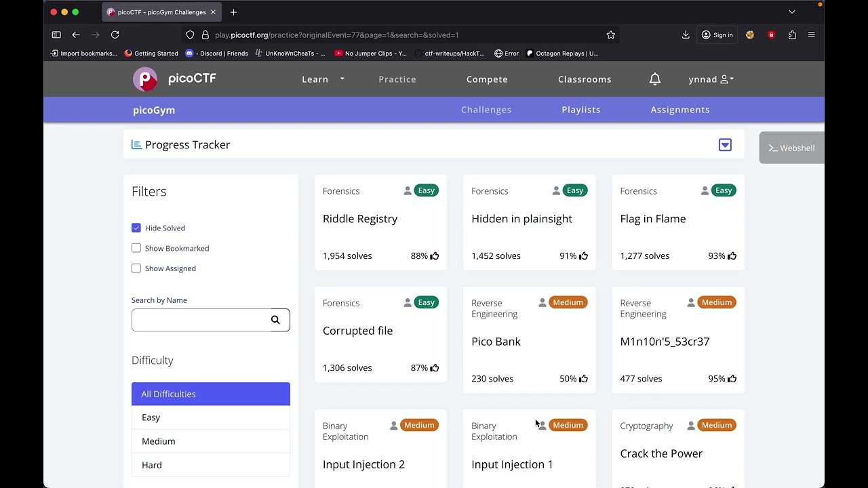The height and width of the screenshot is (488, 868).
Task: Switch to the Assignments tab
Action: [x=680, y=110]
